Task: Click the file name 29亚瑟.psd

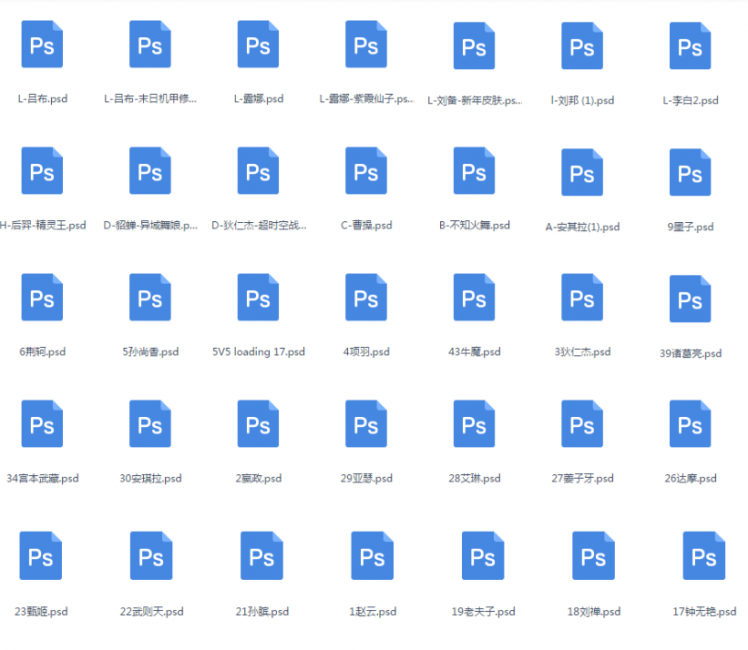Action: 366,478
